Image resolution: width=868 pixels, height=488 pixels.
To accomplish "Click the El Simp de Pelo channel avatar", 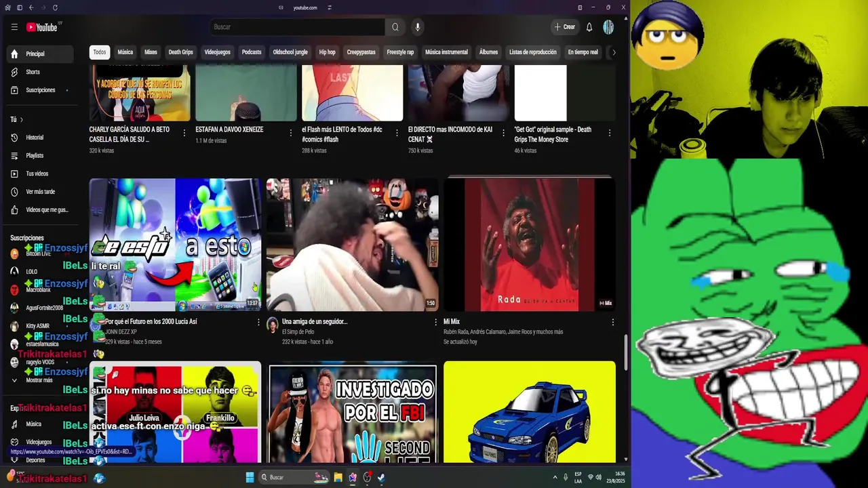I will (x=273, y=324).
